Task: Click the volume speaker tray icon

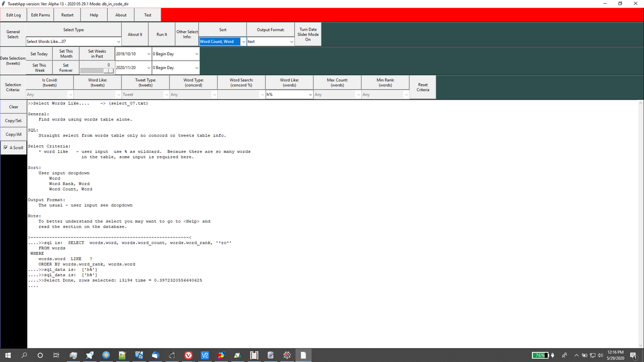Action: pyautogui.click(x=600, y=355)
